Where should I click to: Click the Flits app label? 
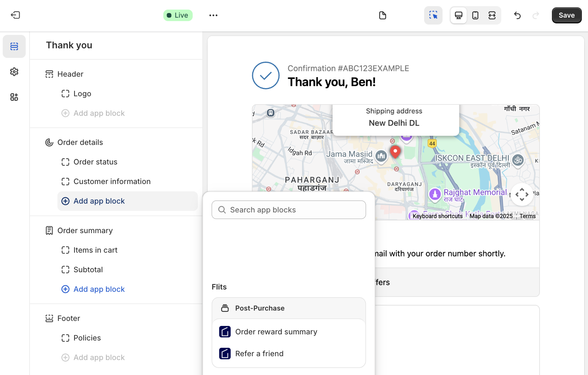click(x=219, y=287)
